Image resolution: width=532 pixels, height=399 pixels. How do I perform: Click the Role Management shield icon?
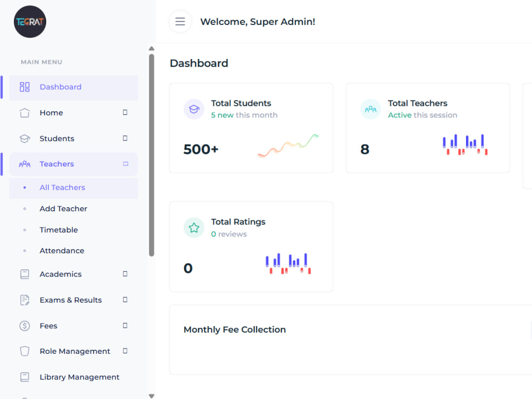click(24, 351)
